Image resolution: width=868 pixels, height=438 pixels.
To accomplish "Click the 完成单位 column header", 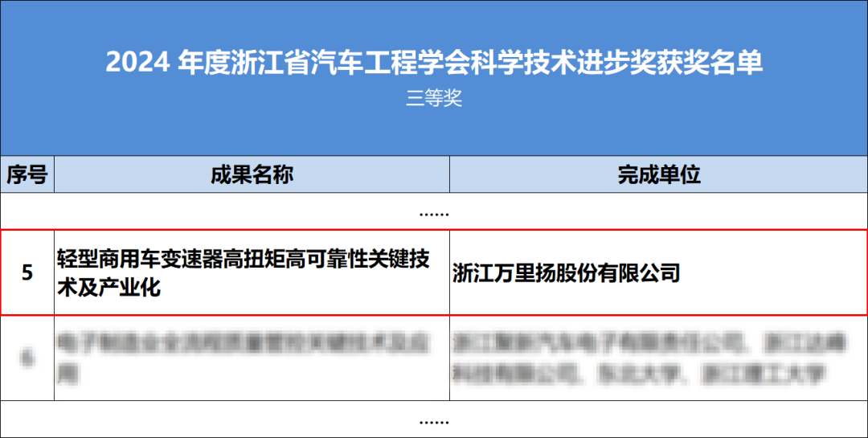I will 658,174.
